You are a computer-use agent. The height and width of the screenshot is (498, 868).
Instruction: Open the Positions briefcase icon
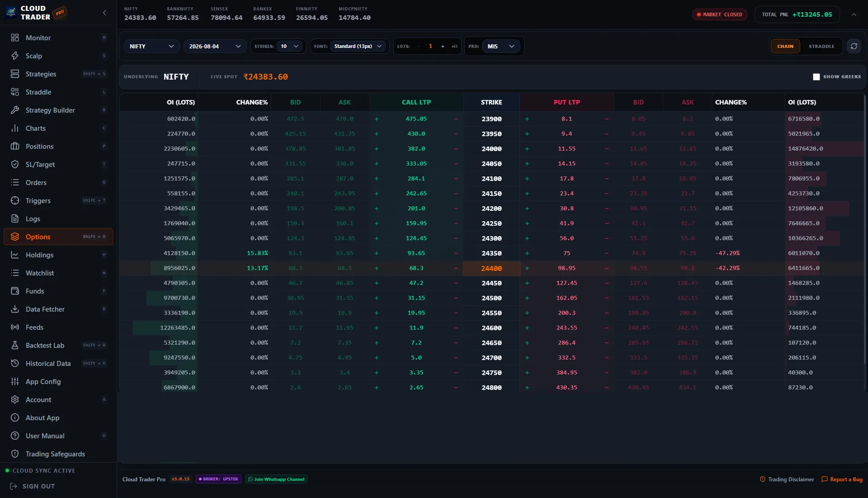point(15,146)
